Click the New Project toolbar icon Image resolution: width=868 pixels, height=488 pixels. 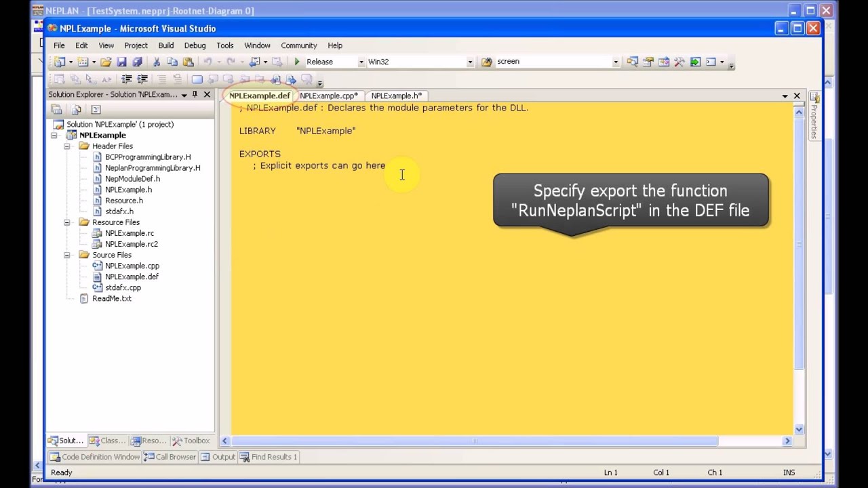point(60,62)
